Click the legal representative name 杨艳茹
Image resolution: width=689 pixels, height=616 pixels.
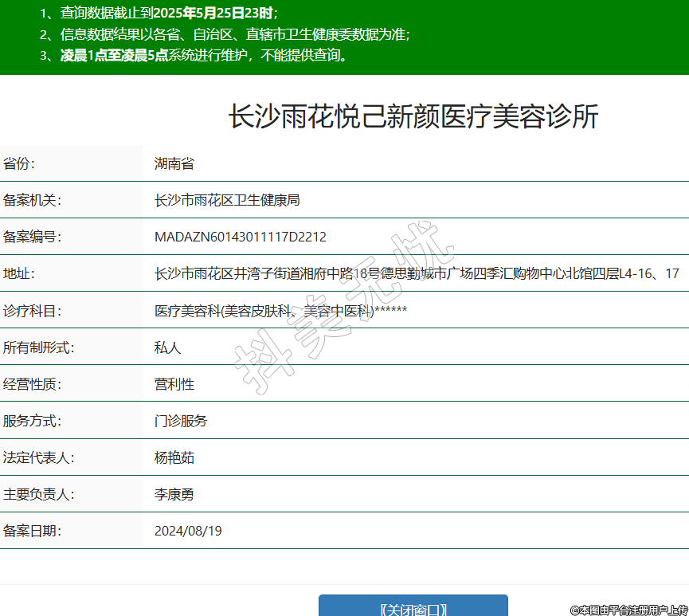point(174,457)
